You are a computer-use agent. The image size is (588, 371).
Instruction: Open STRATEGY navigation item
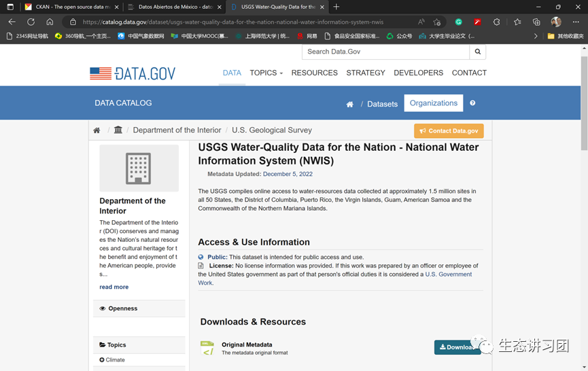[366, 73]
